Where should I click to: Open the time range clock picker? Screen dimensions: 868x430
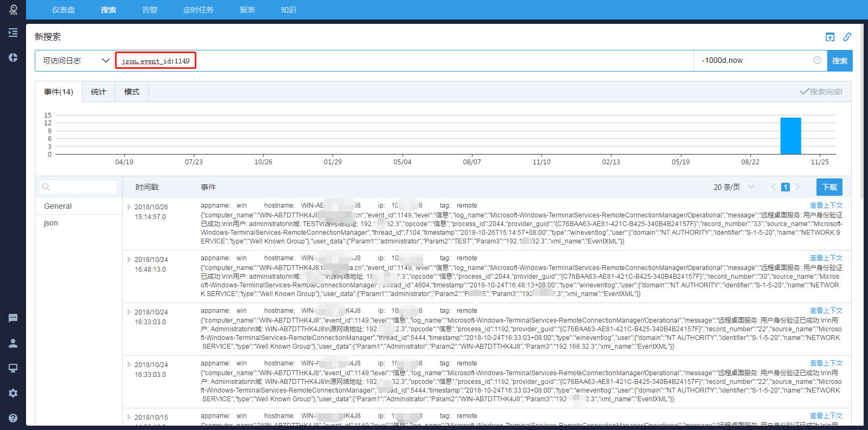click(817, 61)
